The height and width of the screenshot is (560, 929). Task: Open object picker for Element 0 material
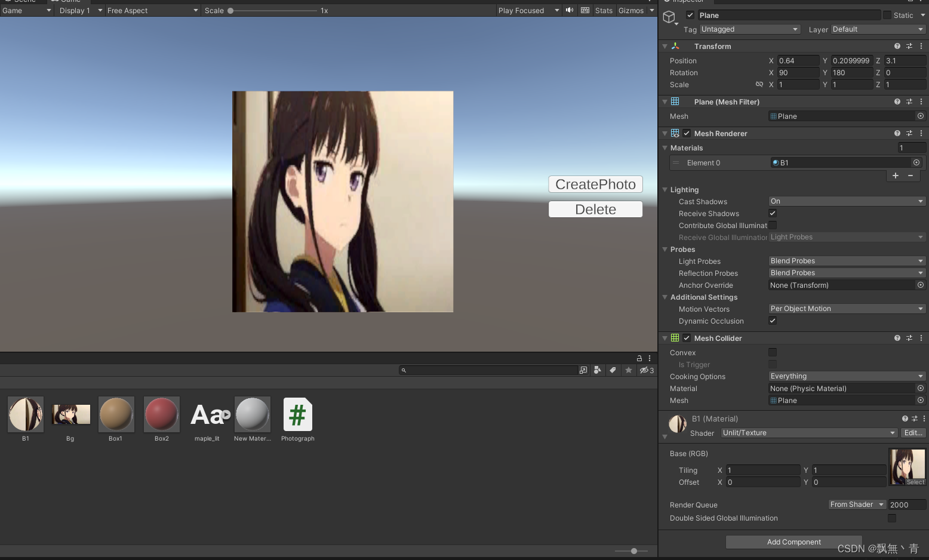[x=916, y=162]
